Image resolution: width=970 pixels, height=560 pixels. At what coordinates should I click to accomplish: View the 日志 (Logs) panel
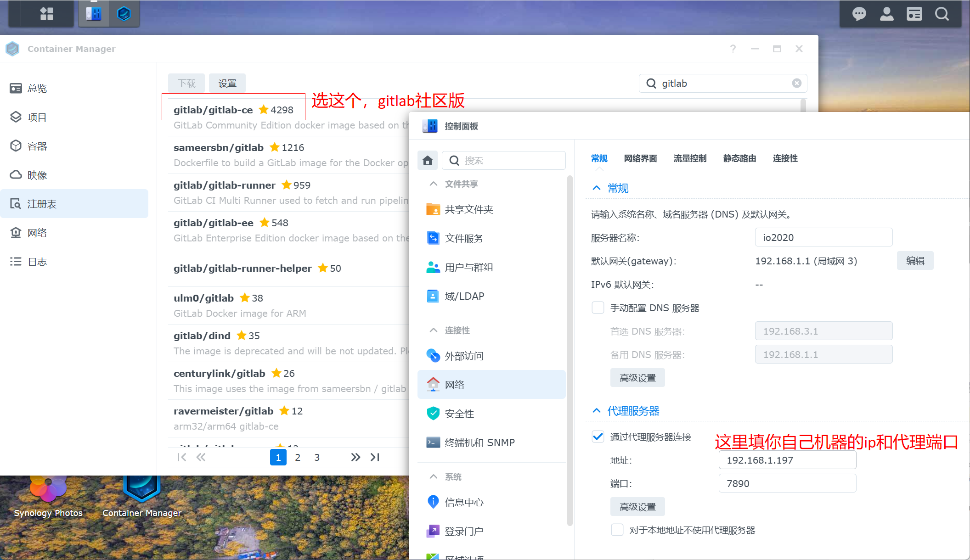click(37, 261)
